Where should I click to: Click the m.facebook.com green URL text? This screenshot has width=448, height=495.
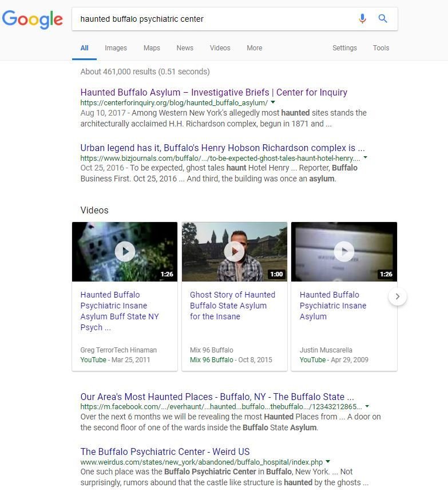coord(221,407)
